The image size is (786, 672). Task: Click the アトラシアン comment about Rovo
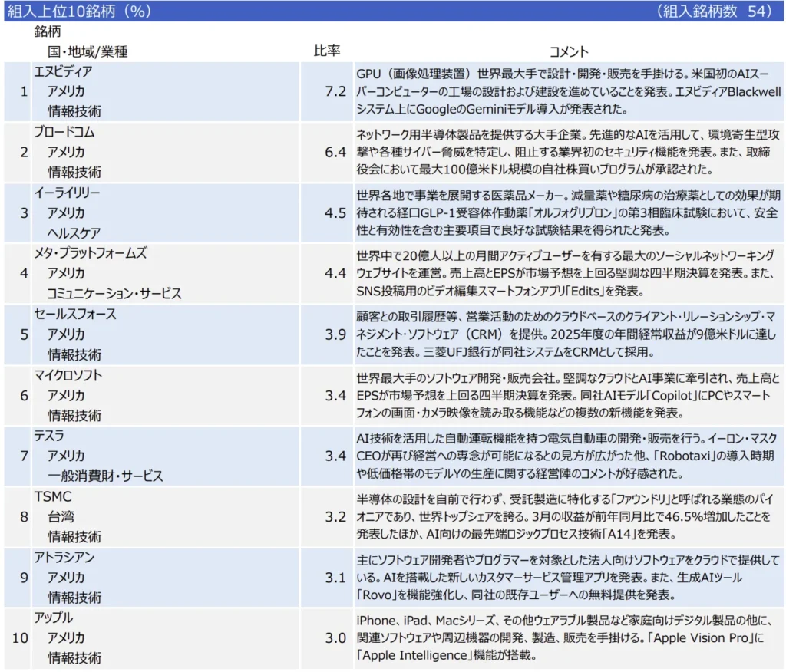(x=569, y=578)
